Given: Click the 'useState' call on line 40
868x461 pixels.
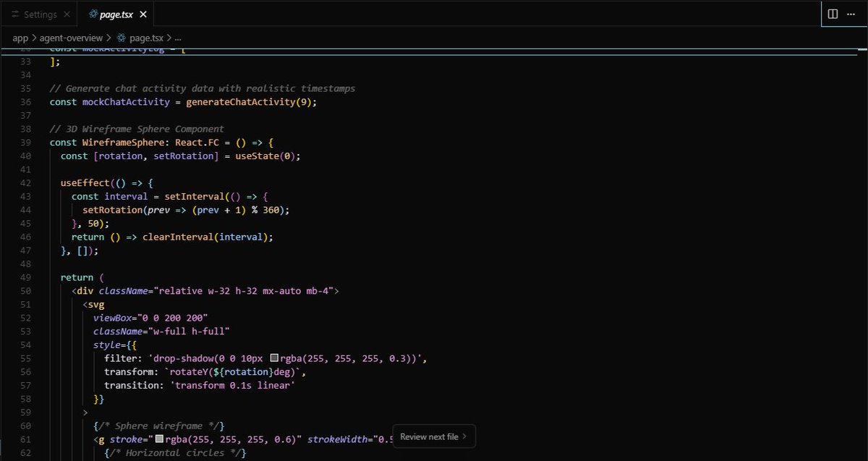Looking at the screenshot, I should coord(257,156).
